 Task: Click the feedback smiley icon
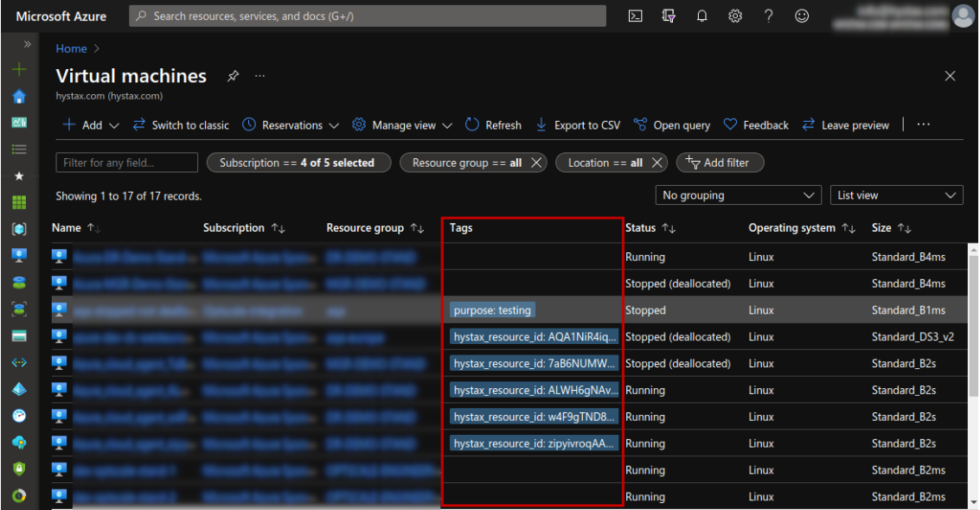pos(801,16)
